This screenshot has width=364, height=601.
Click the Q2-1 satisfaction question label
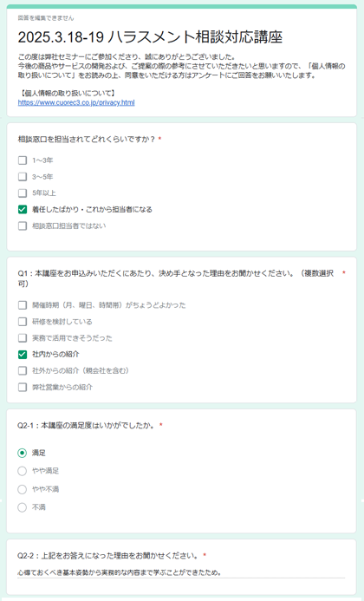pyautogui.click(x=86, y=426)
